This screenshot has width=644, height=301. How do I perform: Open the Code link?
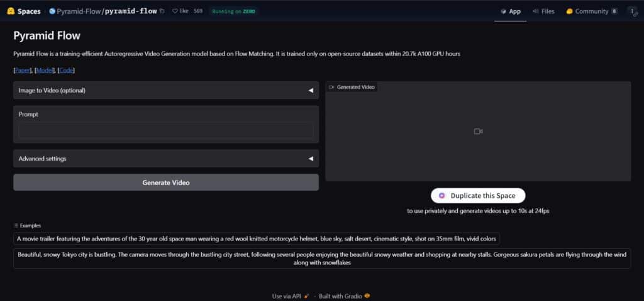[66, 71]
